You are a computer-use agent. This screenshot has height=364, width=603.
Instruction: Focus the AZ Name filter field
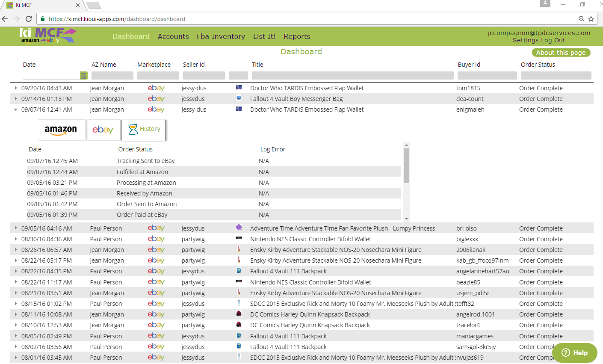point(112,76)
